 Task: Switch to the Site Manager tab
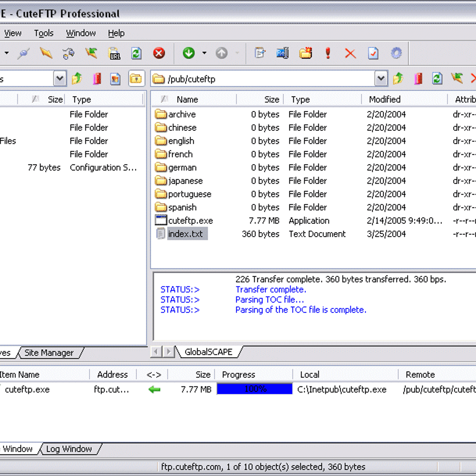[49, 353]
